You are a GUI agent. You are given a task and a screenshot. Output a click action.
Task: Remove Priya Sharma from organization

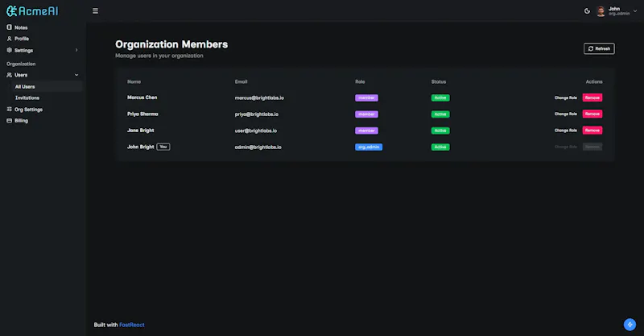(592, 114)
